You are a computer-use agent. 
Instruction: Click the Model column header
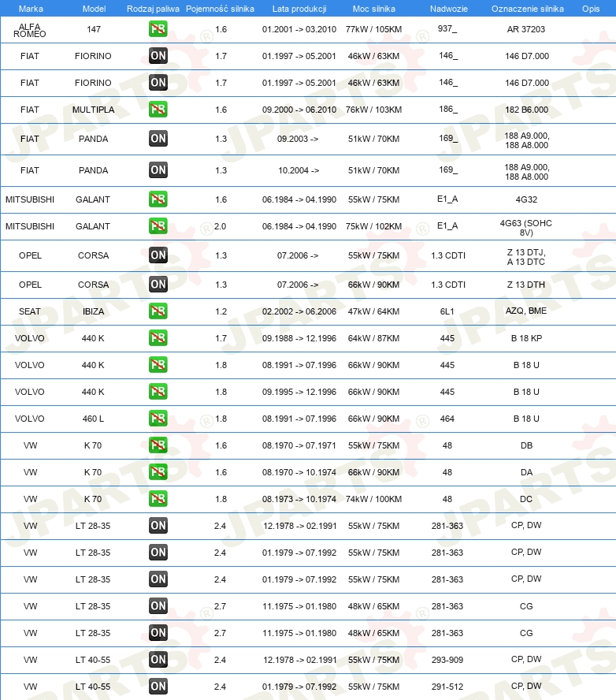[94, 9]
